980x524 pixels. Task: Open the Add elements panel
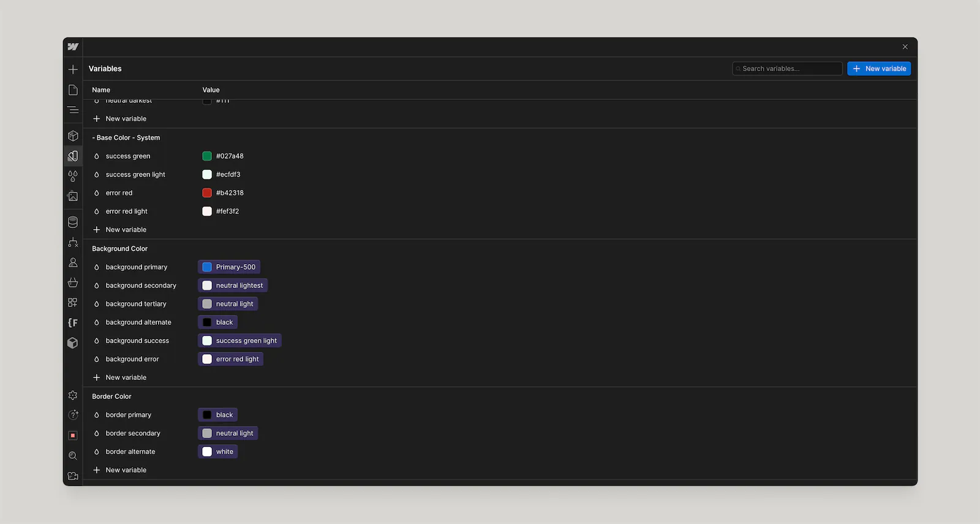pos(73,69)
